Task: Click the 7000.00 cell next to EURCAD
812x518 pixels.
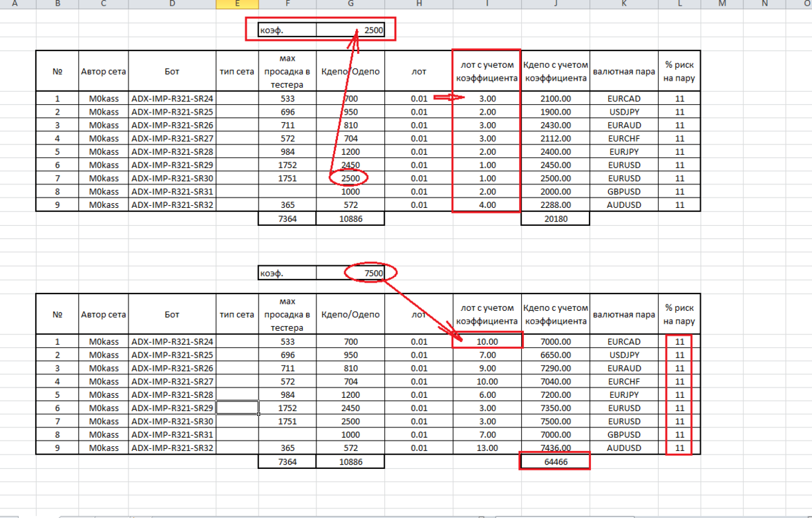Action: pos(556,342)
